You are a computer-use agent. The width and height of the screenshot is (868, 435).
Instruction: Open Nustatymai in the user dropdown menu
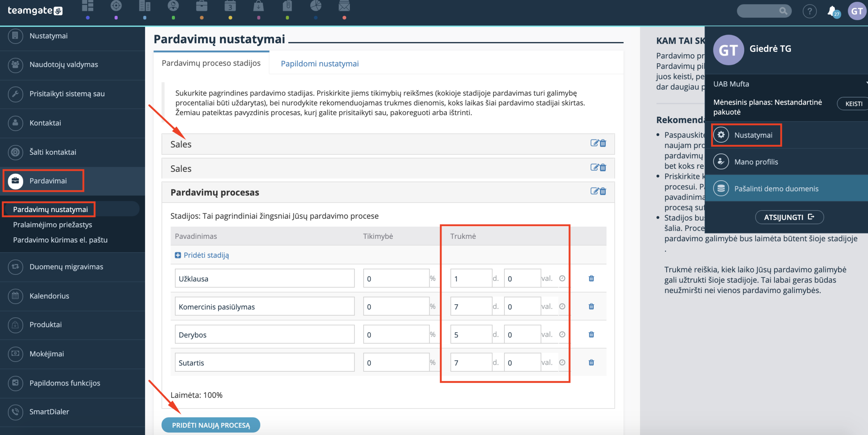tap(753, 135)
